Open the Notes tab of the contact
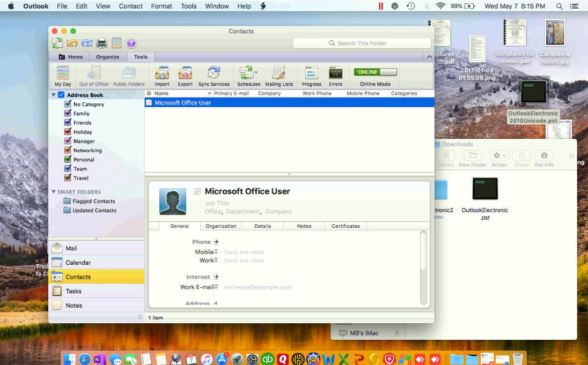 pyautogui.click(x=304, y=226)
